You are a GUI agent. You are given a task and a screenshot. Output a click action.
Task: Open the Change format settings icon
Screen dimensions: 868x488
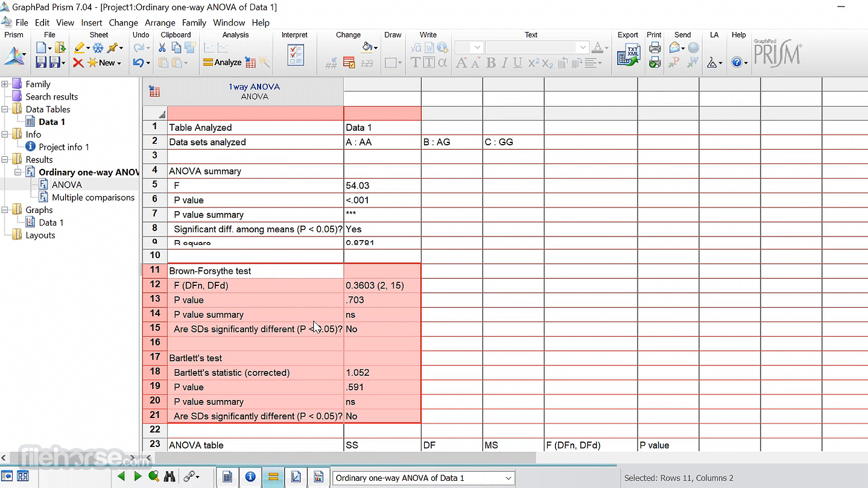tap(349, 62)
